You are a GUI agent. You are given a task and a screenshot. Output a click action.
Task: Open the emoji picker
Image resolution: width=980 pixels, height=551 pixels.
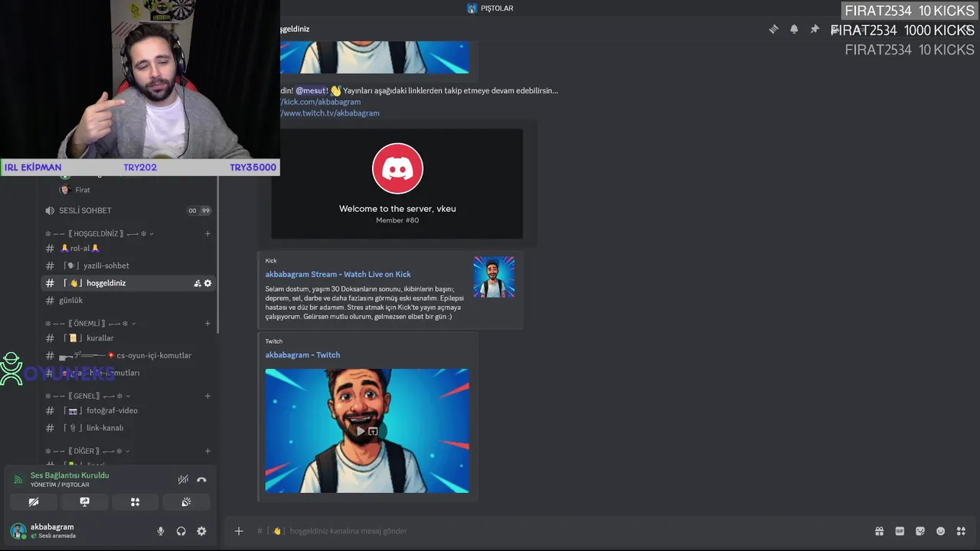pos(941,531)
